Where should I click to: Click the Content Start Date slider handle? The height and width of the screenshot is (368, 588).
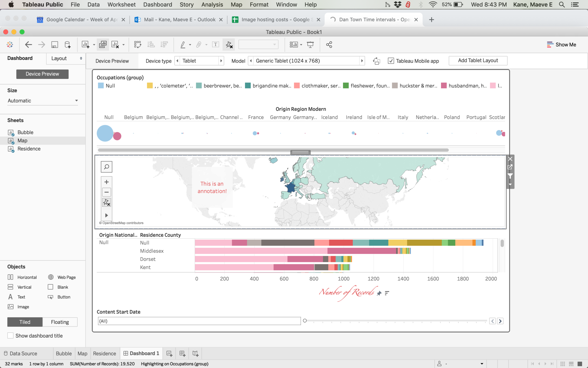[305, 321]
